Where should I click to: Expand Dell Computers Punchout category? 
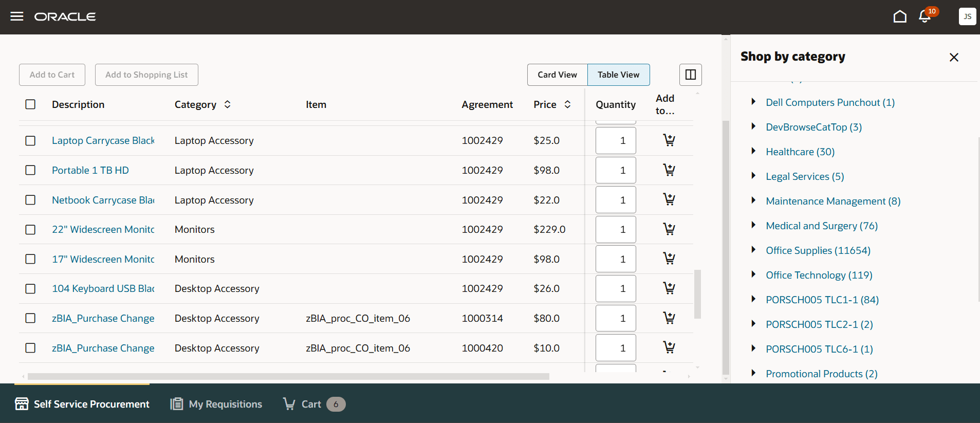coord(753,102)
